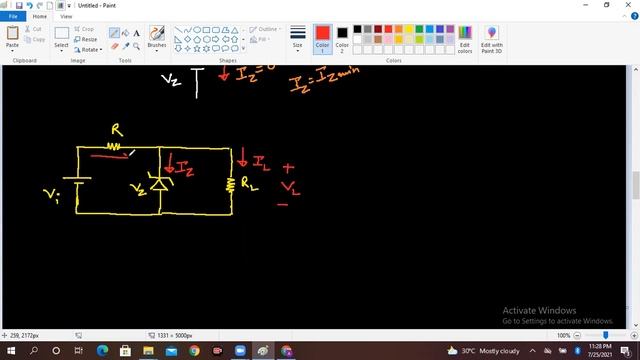Image resolution: width=640 pixels, height=360 pixels.
Task: Choose the Rounded rectangle shape
Action: click(x=216, y=30)
